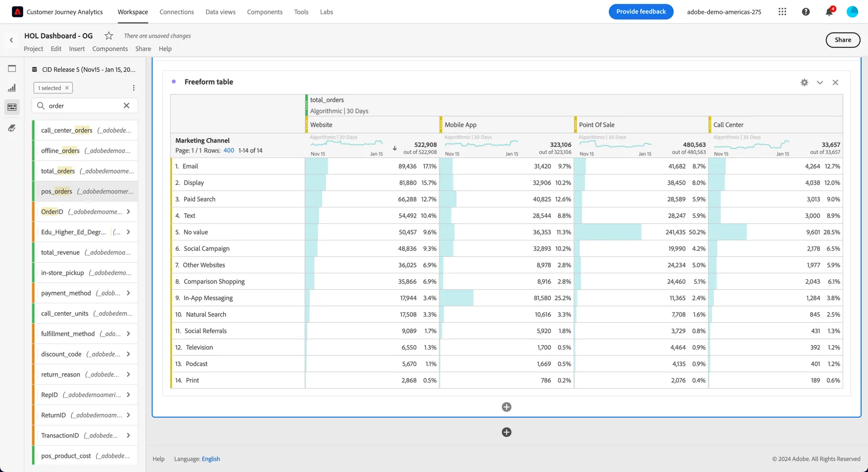Switch to the Data views tab
This screenshot has height=472, width=868.
[x=220, y=12]
